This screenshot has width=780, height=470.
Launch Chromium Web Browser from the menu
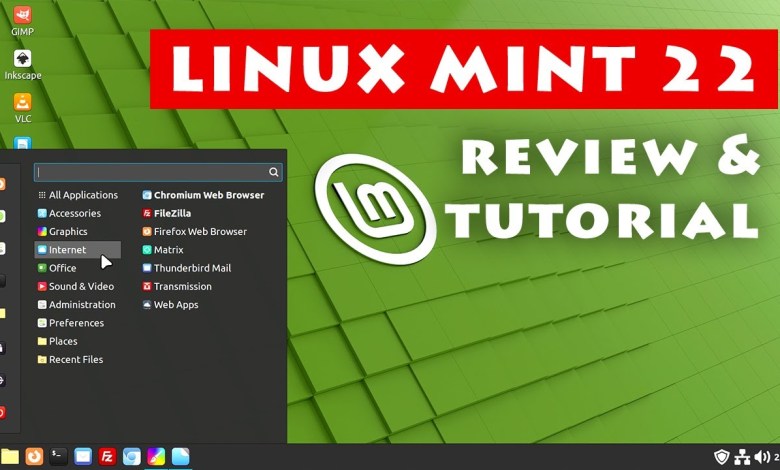click(203, 195)
